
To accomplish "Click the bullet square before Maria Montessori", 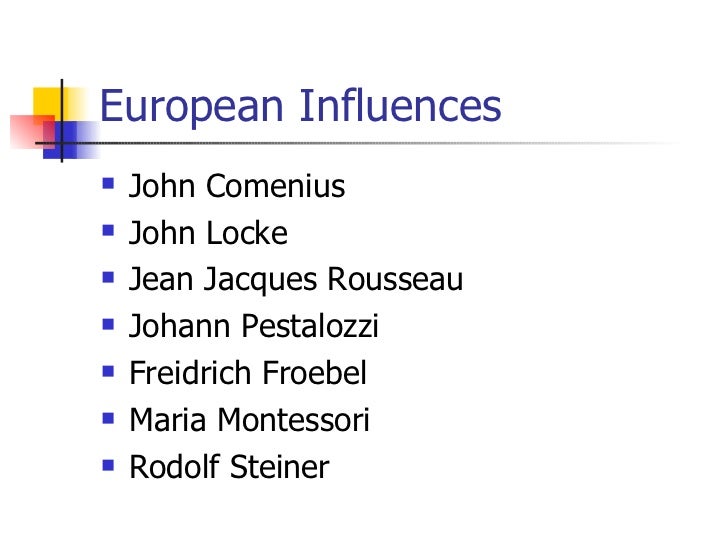I will (108, 420).
